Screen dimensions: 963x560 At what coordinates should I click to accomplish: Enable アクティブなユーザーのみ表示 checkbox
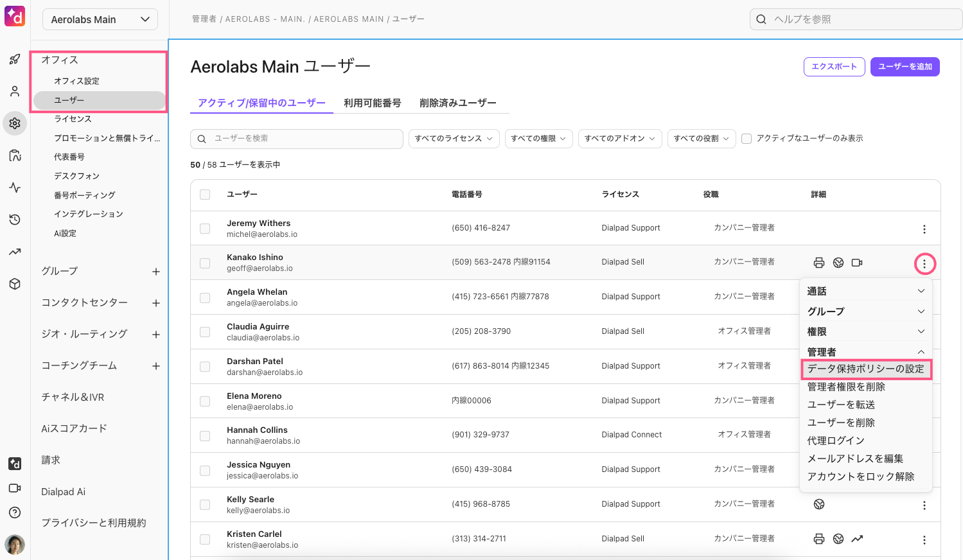point(747,139)
